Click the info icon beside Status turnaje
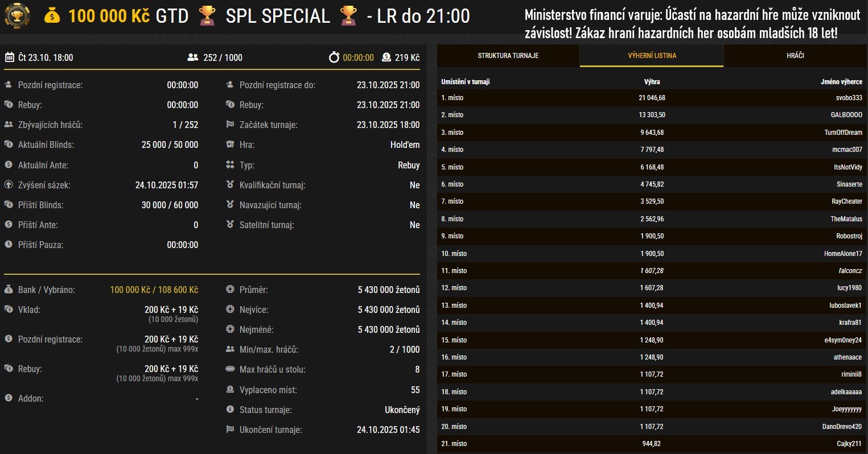The height and width of the screenshot is (454, 868). [x=230, y=410]
